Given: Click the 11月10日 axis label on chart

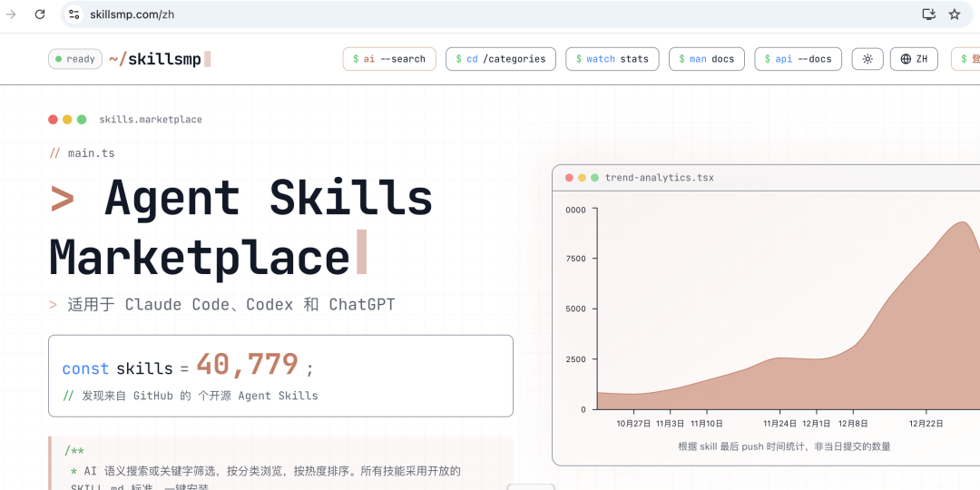Looking at the screenshot, I should tap(707, 423).
